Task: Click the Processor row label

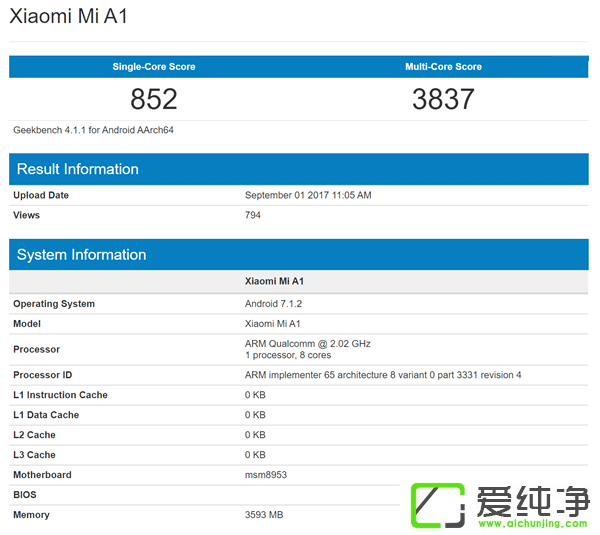Action: point(36,349)
